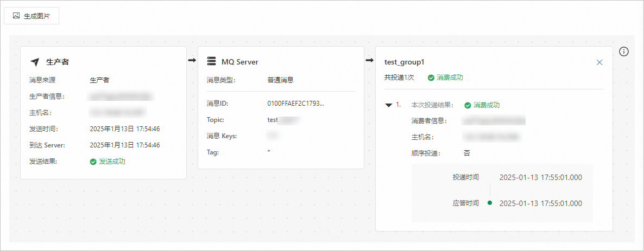Click the Topic value starting with test

pyautogui.click(x=282, y=120)
